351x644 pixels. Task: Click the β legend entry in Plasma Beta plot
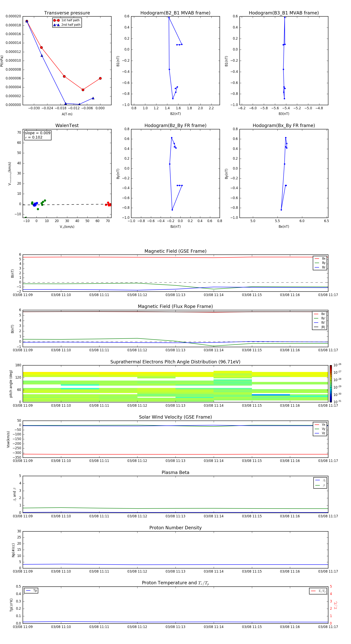[320, 485]
